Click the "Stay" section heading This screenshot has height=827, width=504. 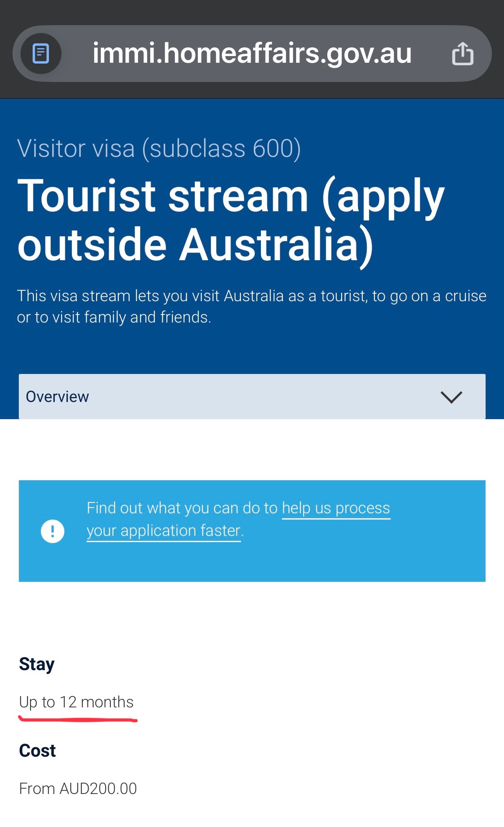(x=37, y=664)
